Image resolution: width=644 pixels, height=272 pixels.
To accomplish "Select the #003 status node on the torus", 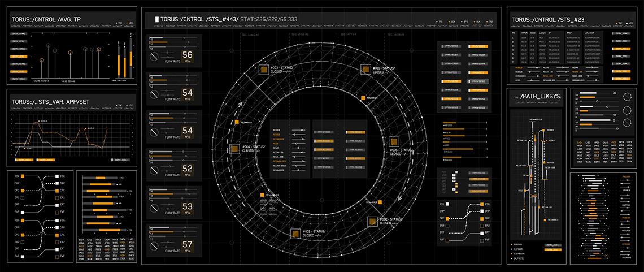I will click(x=264, y=70).
